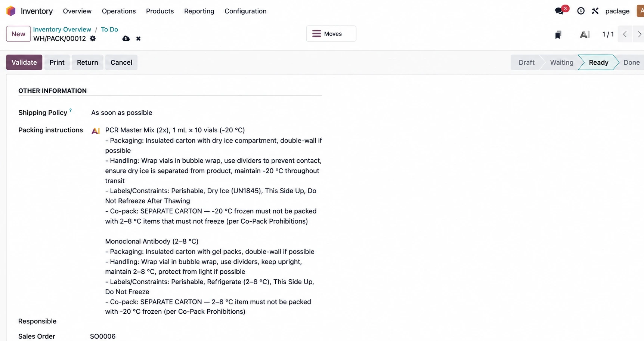Open the Moves smart button

(331, 34)
